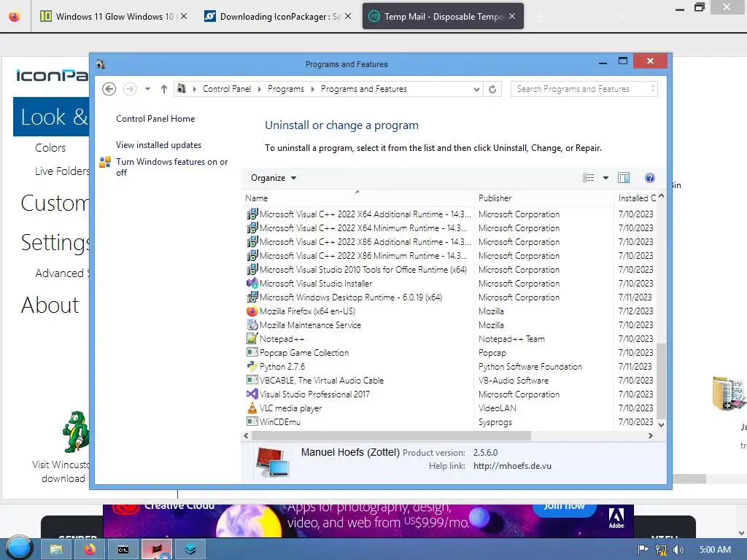This screenshot has height=560, width=747.
Task: Expand the arrow after Control Panel breadcrumb
Action: point(260,89)
